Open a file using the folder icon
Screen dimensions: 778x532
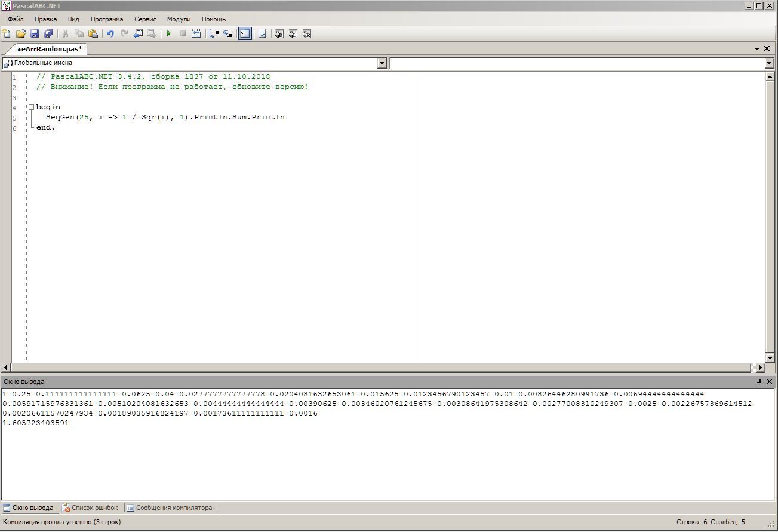(x=21, y=34)
